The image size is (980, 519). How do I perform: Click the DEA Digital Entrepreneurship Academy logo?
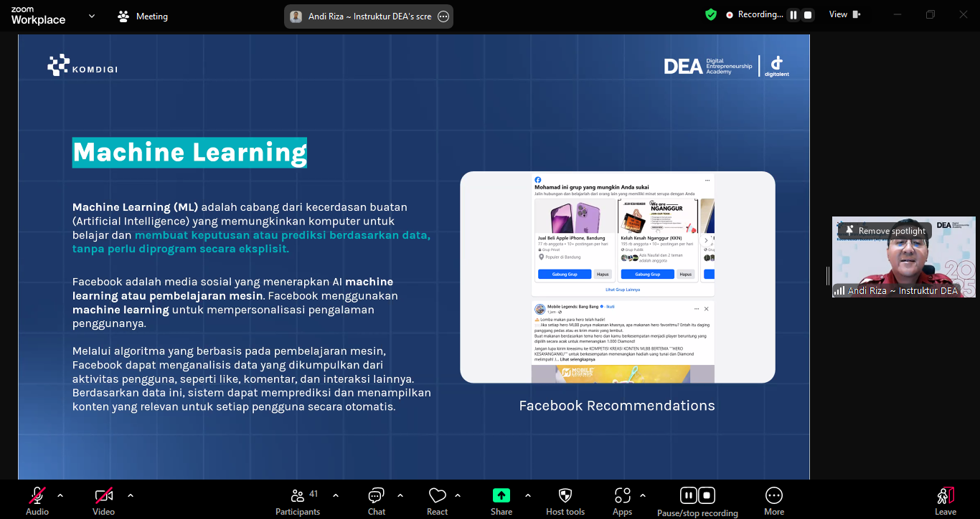(708, 66)
